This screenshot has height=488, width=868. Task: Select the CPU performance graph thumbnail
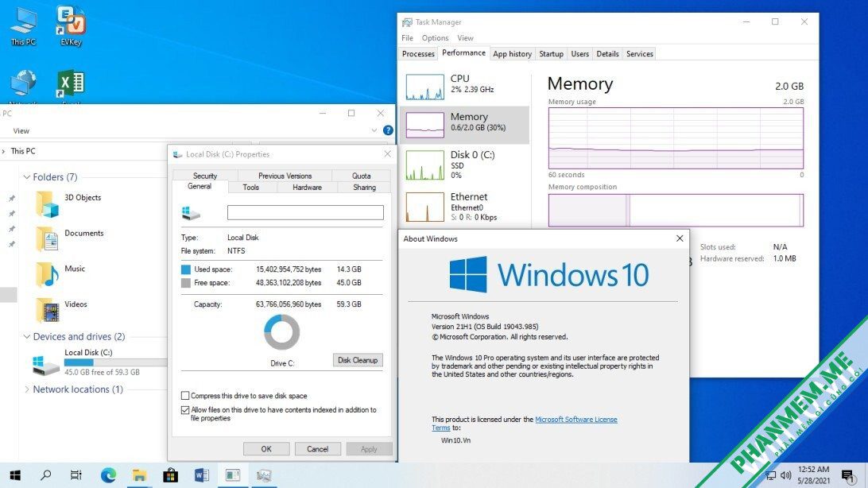[x=424, y=87]
